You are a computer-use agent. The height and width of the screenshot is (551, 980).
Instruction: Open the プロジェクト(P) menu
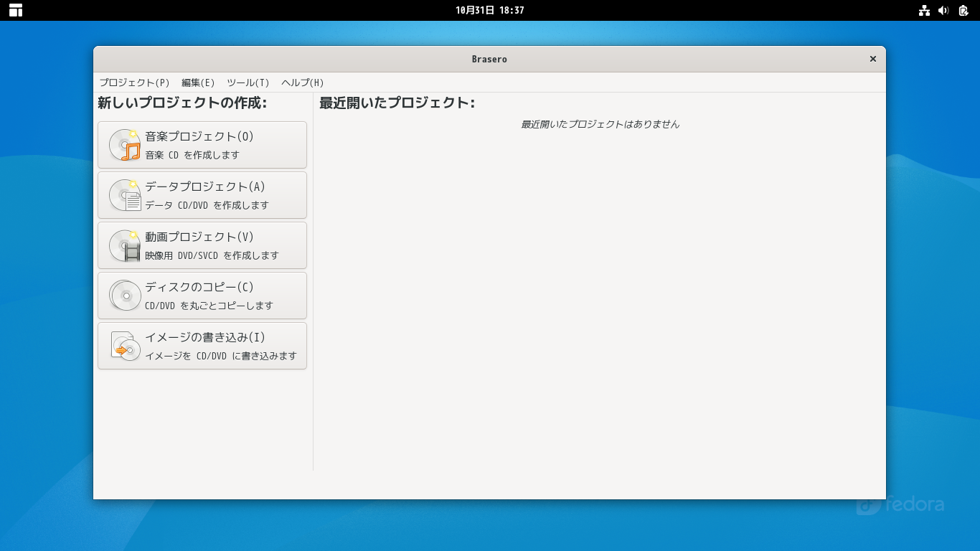click(135, 83)
